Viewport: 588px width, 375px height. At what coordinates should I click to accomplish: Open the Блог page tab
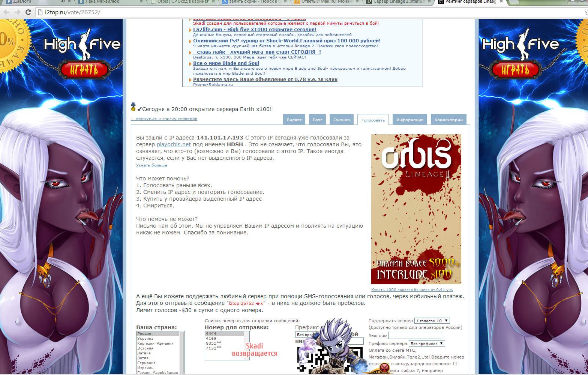pos(317,119)
